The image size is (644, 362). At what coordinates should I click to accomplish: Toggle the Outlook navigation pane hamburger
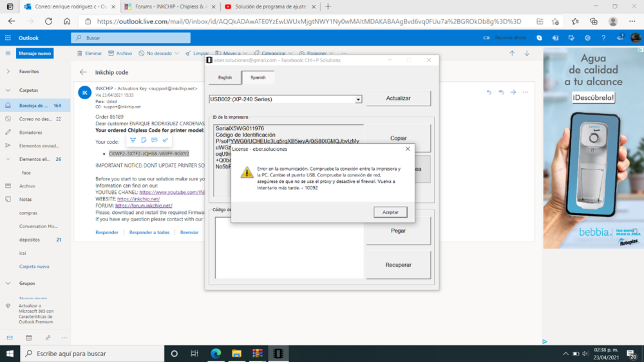pyautogui.click(x=8, y=53)
